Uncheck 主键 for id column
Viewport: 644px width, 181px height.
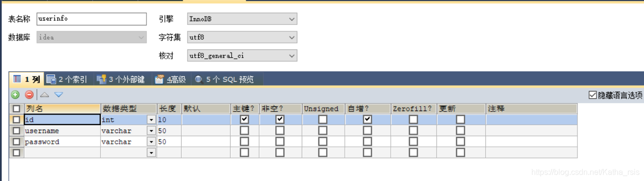[244, 119]
